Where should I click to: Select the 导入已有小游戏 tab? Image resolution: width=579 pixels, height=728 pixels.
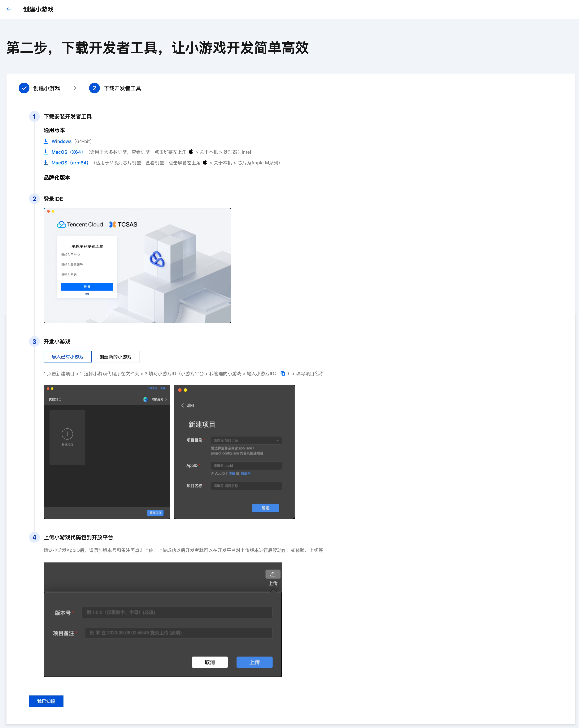pos(67,357)
